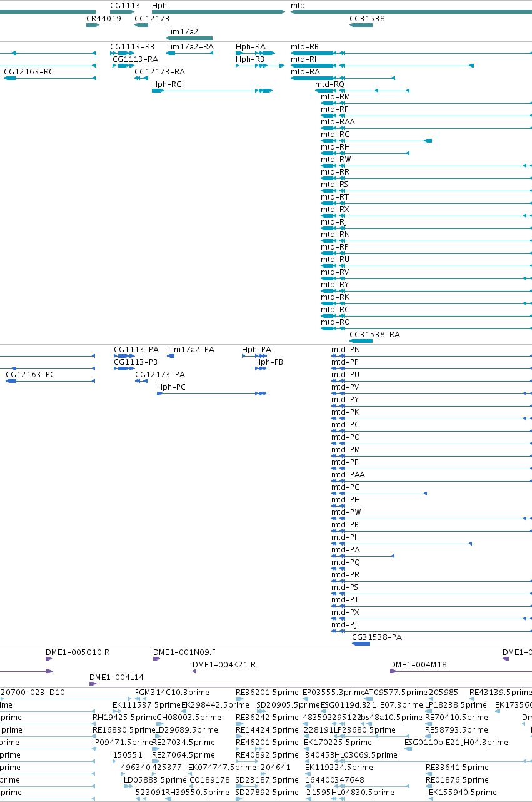Open protein CG12163-PC
Image resolution: width=532 pixels, height=802 pixels.
(x=31, y=375)
